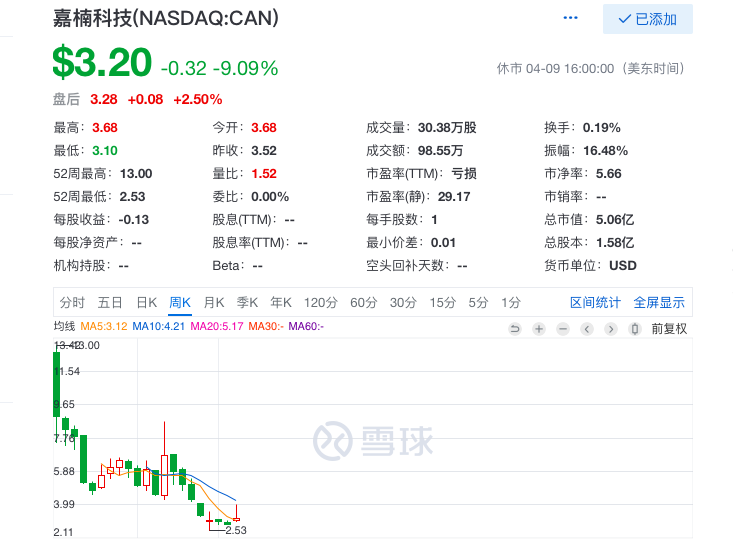Click the candlestick style icon

point(634,329)
